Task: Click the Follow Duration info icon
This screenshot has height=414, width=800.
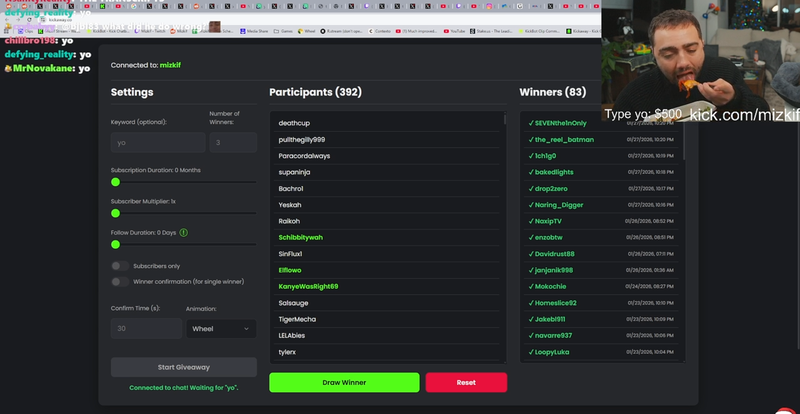Action: click(x=184, y=233)
